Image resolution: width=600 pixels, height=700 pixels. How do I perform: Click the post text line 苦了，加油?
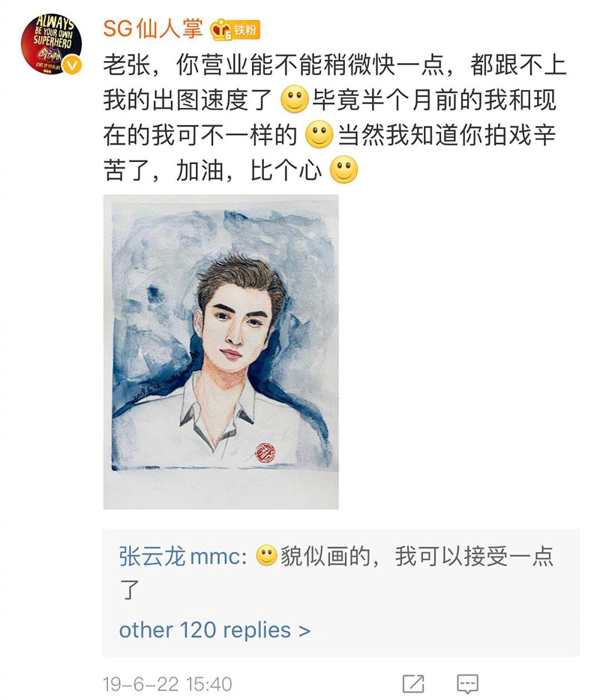[212, 169]
